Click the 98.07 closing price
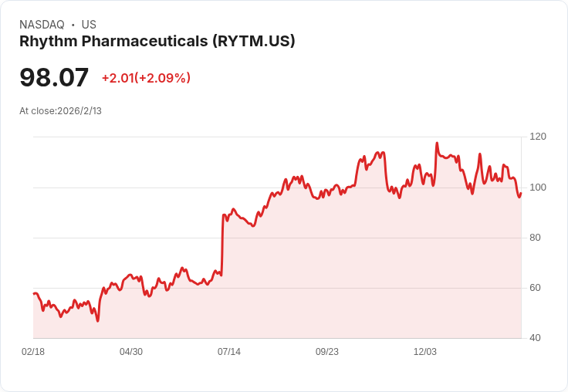This screenshot has height=392, width=568. (x=54, y=77)
